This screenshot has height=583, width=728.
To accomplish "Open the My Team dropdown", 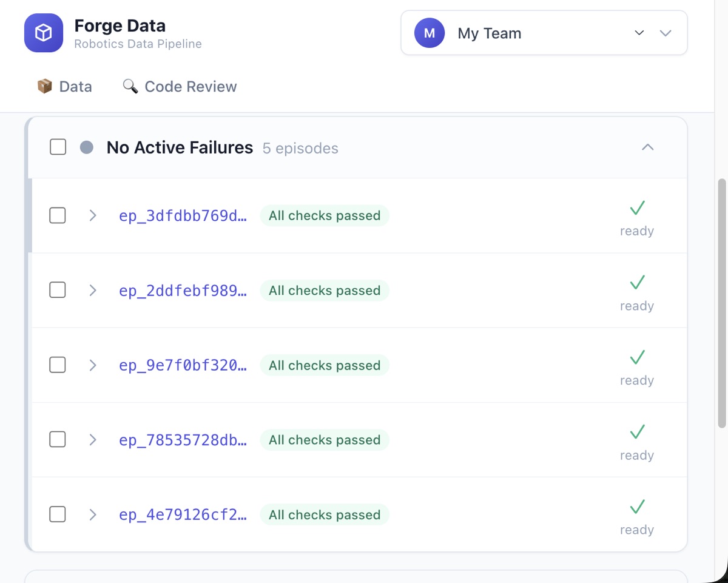I will point(544,33).
